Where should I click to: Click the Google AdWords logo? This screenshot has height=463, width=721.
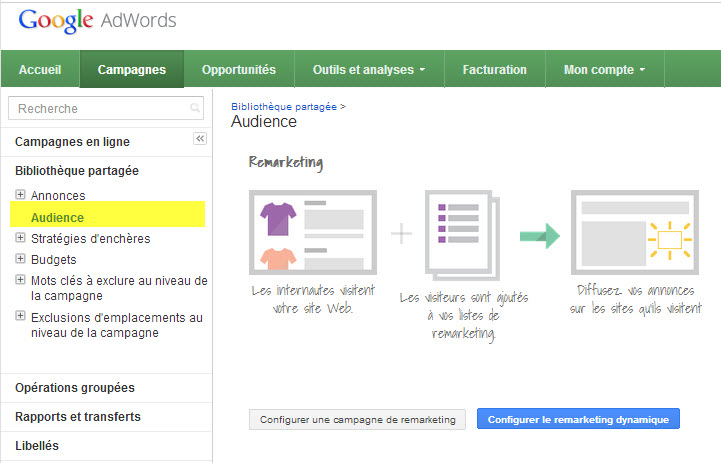(97, 21)
